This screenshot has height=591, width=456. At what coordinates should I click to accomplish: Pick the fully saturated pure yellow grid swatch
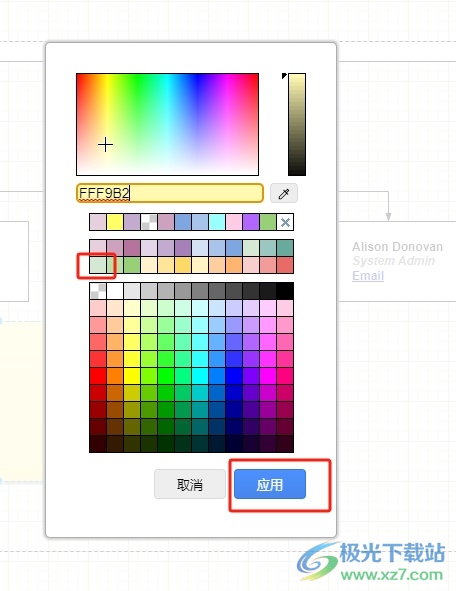132,376
